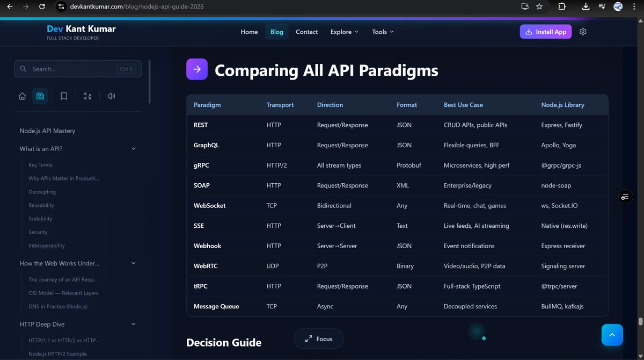Image resolution: width=644 pixels, height=360 pixels.
Task: Collapse the HTTP Deep Dive section
Action: [134, 325]
